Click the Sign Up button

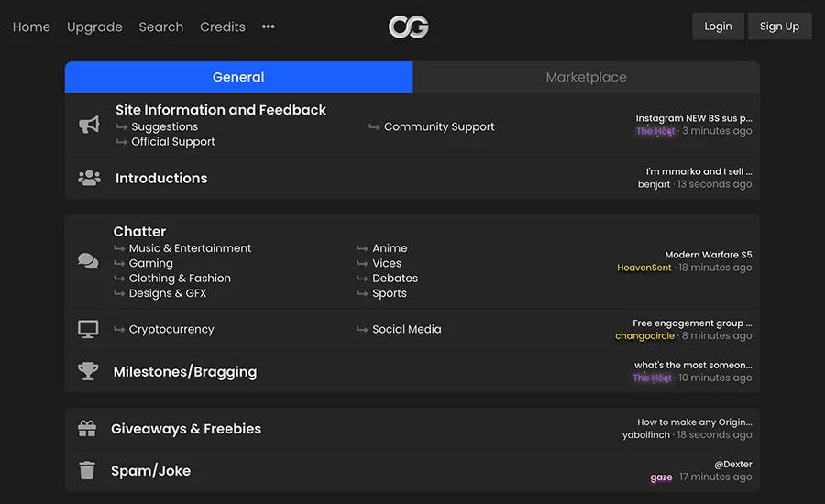pyautogui.click(x=779, y=27)
